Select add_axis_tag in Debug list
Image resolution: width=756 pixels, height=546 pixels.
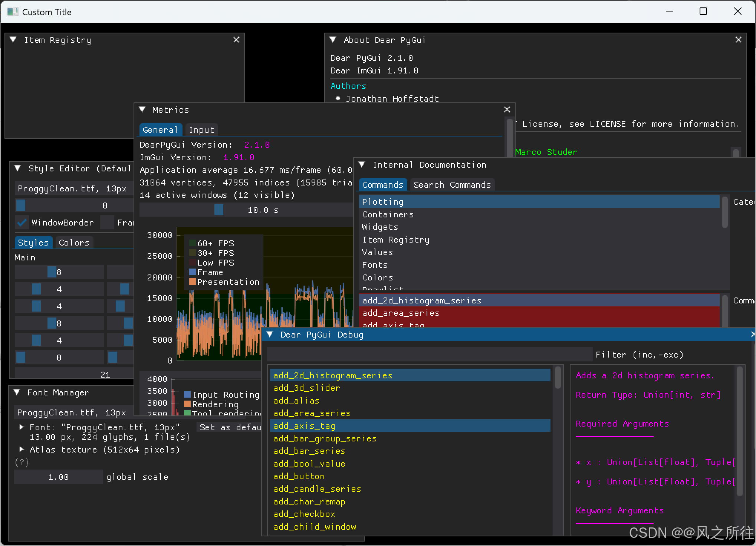[x=410, y=426]
